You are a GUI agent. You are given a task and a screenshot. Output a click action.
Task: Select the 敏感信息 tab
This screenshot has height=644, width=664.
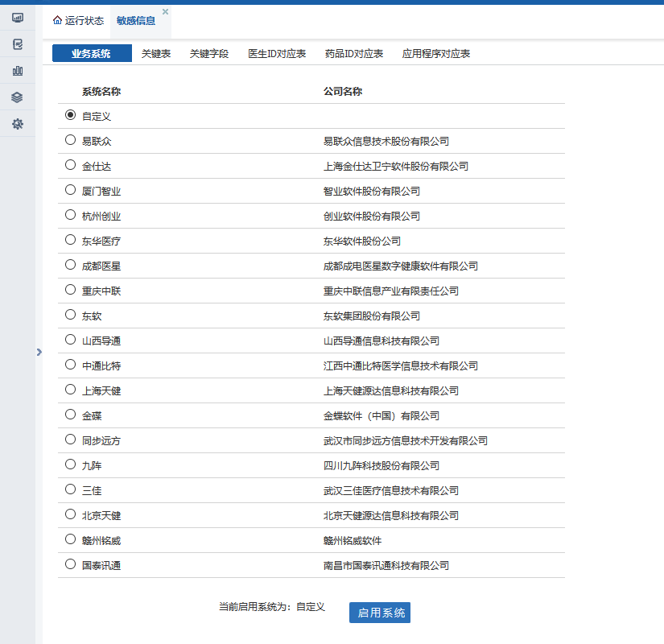(136, 21)
